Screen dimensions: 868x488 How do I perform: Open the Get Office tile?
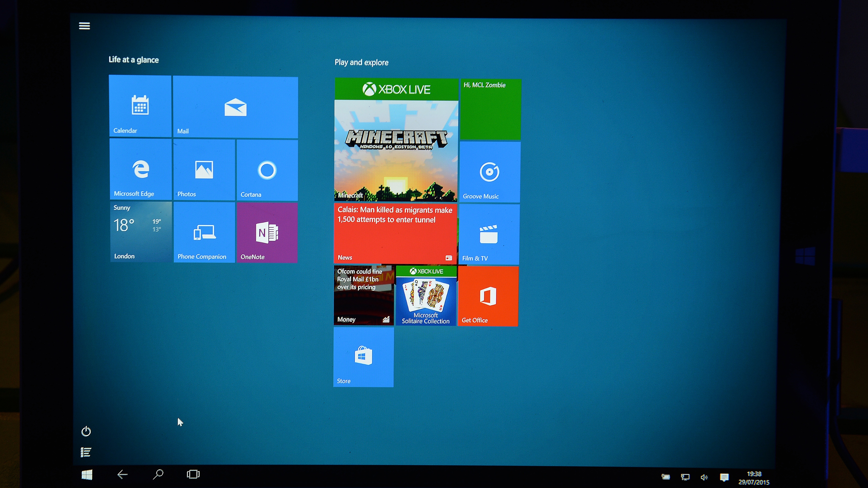tap(488, 296)
